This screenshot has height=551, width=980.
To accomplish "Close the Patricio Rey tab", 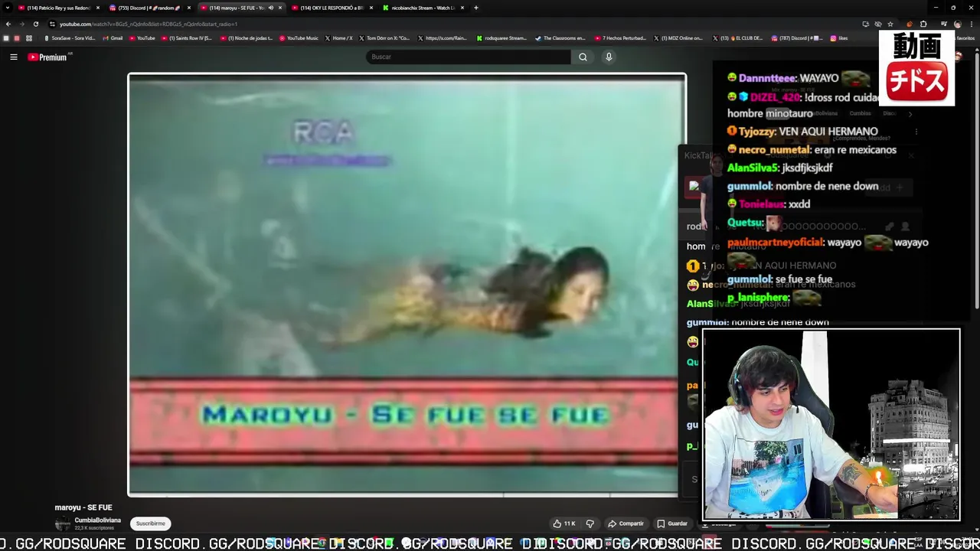I will pos(98,8).
